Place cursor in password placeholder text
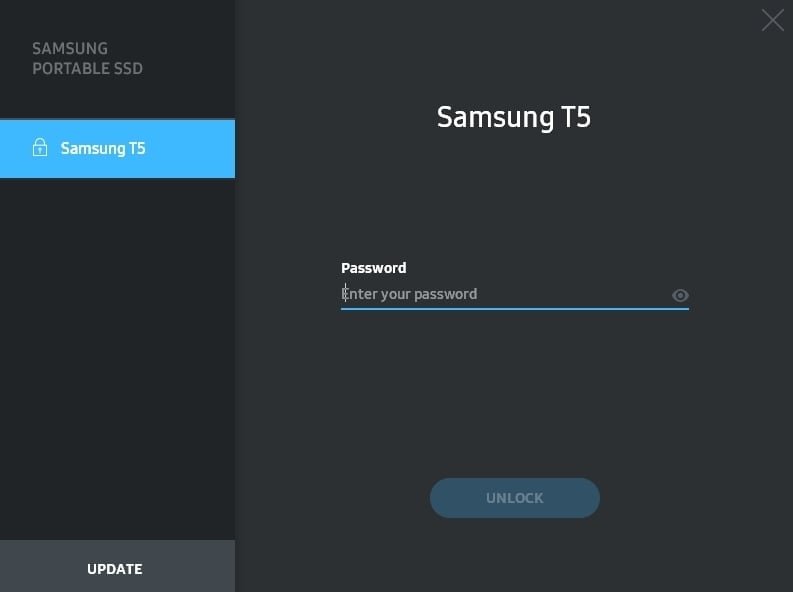Image resolution: width=793 pixels, height=592 pixels. (x=409, y=294)
